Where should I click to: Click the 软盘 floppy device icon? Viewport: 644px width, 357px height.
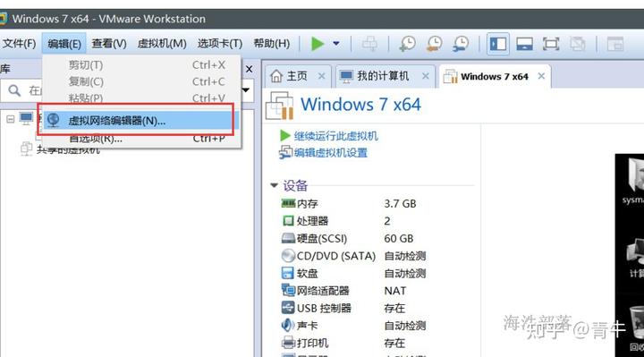coord(287,273)
